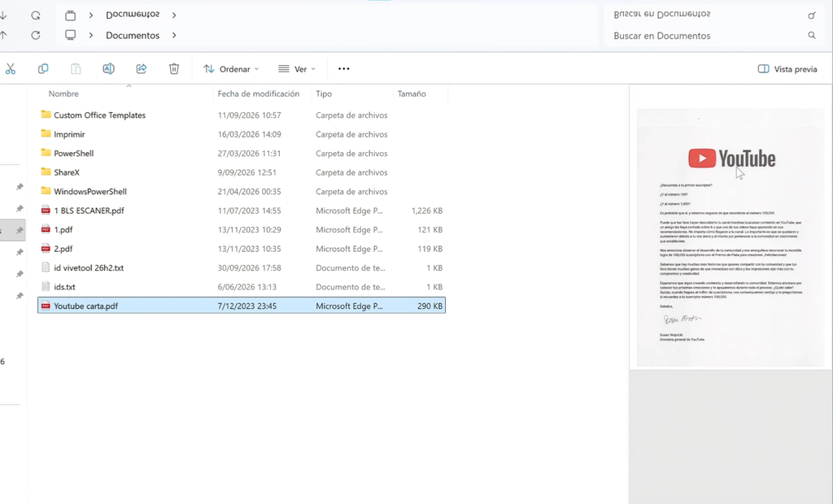The width and height of the screenshot is (833, 504).
Task: Click the PDF icon of 1.pdf
Action: point(46,229)
